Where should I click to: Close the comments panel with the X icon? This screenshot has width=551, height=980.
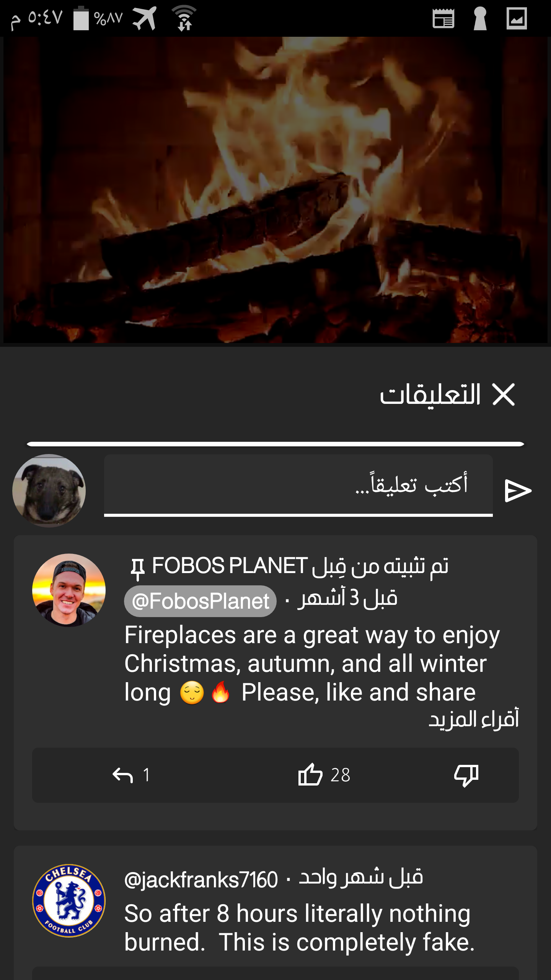(x=504, y=394)
